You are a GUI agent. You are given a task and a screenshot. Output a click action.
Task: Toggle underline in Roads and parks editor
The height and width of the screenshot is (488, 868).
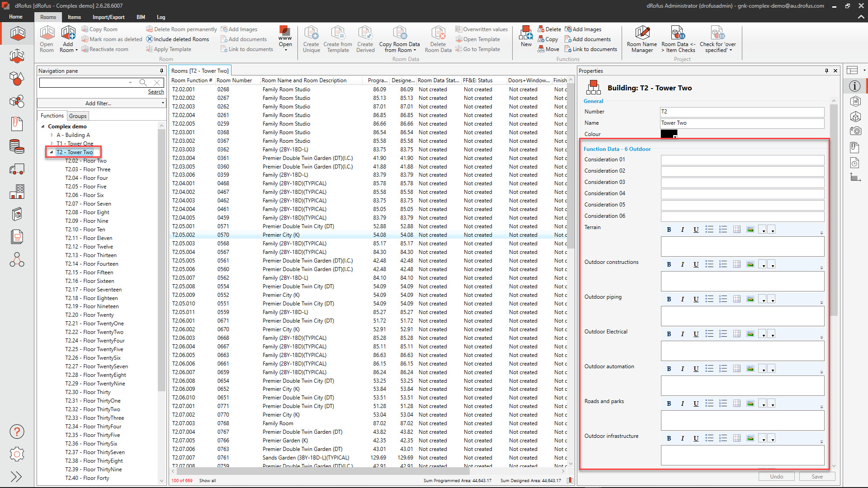(x=696, y=404)
